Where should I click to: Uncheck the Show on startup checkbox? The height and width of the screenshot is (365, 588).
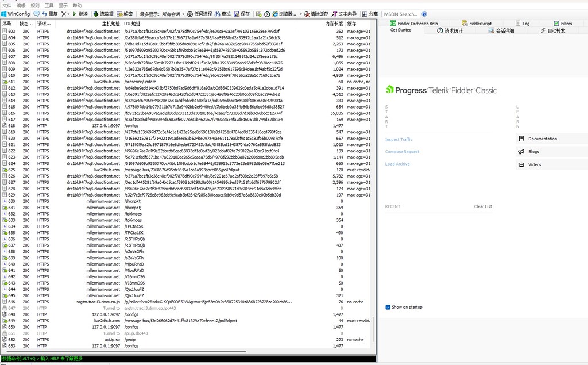click(x=388, y=307)
